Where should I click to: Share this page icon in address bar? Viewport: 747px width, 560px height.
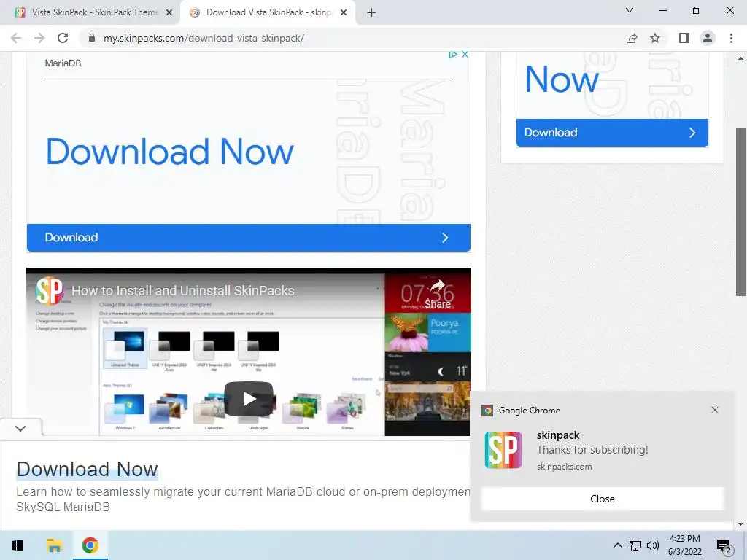(632, 38)
